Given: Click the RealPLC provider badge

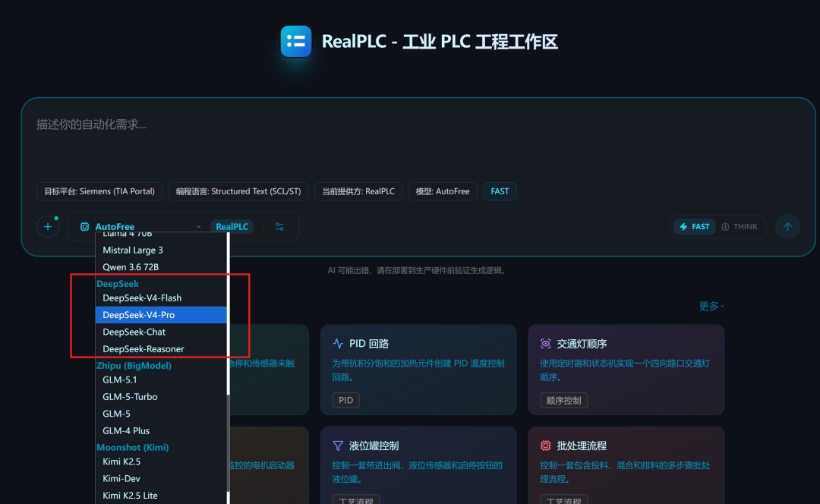Looking at the screenshot, I should [x=232, y=227].
